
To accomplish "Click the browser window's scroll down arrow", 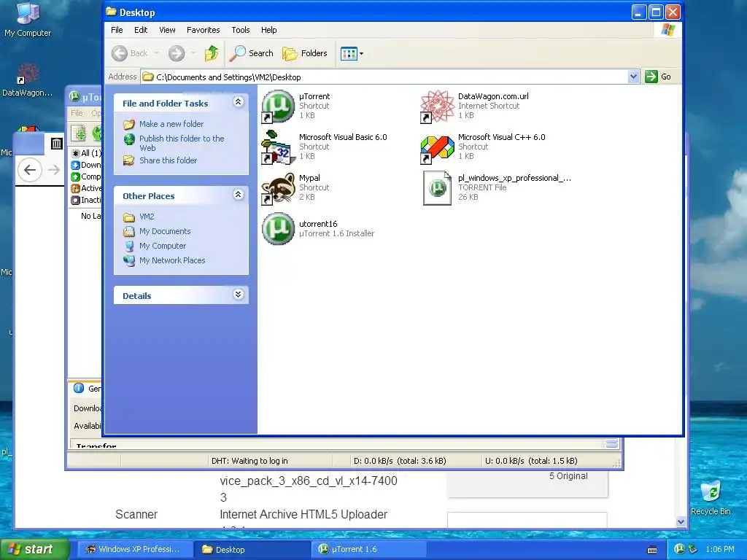I will pos(681,522).
